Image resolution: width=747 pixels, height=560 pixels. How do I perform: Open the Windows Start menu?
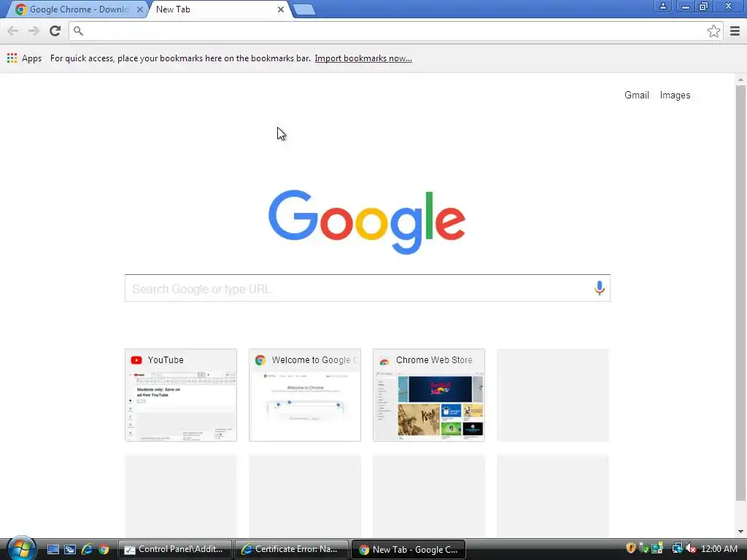[x=21, y=548]
